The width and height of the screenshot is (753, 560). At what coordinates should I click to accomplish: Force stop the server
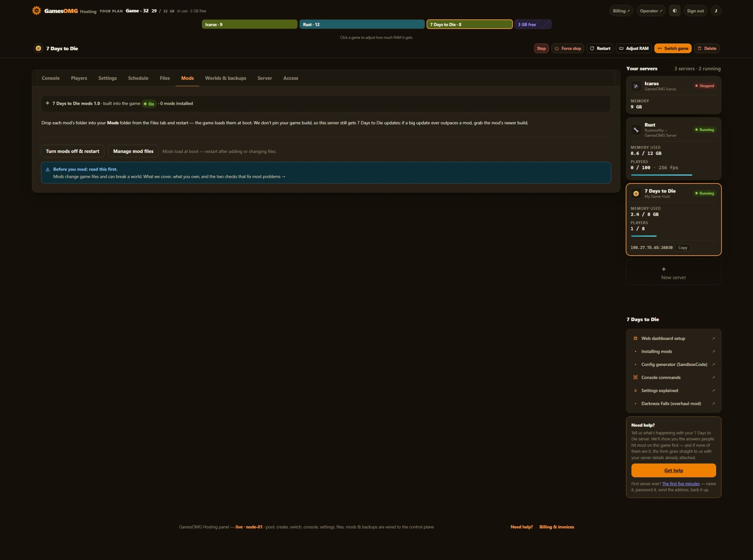[x=567, y=49]
